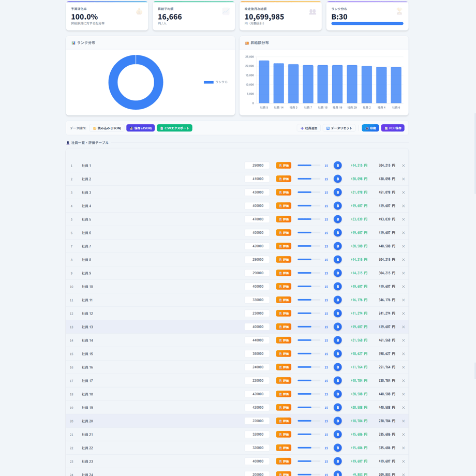Screen dimensions: 476x476
Task: Open 評価 for 社員 1
Action: 284,166
